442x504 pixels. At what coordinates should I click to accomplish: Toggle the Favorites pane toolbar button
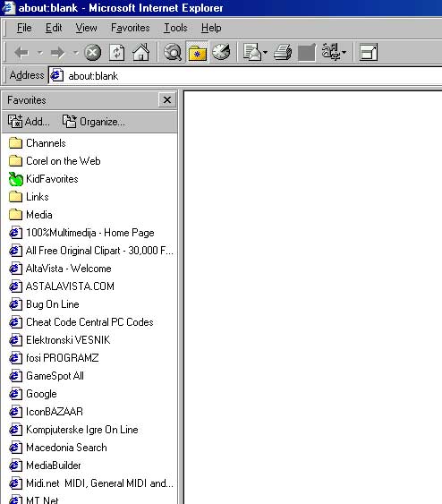click(197, 52)
